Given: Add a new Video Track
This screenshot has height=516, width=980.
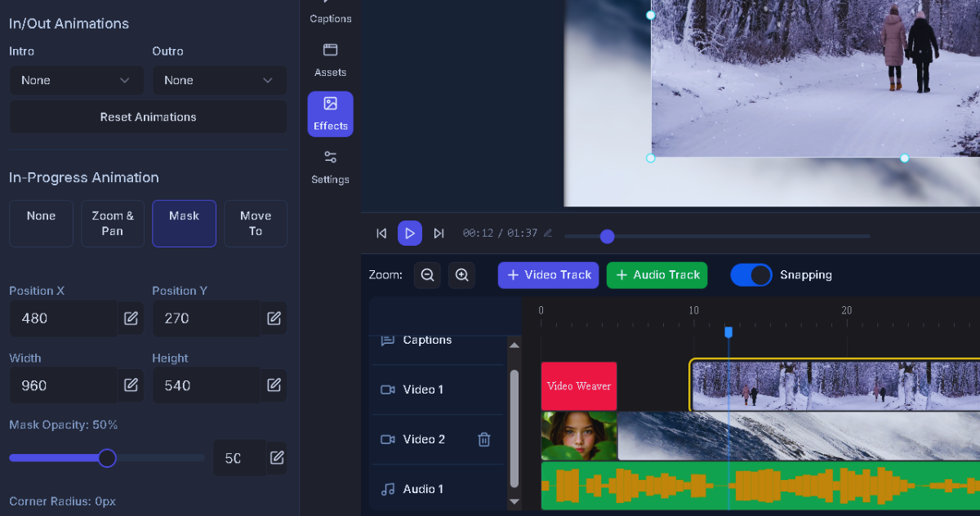Looking at the screenshot, I should (548, 274).
